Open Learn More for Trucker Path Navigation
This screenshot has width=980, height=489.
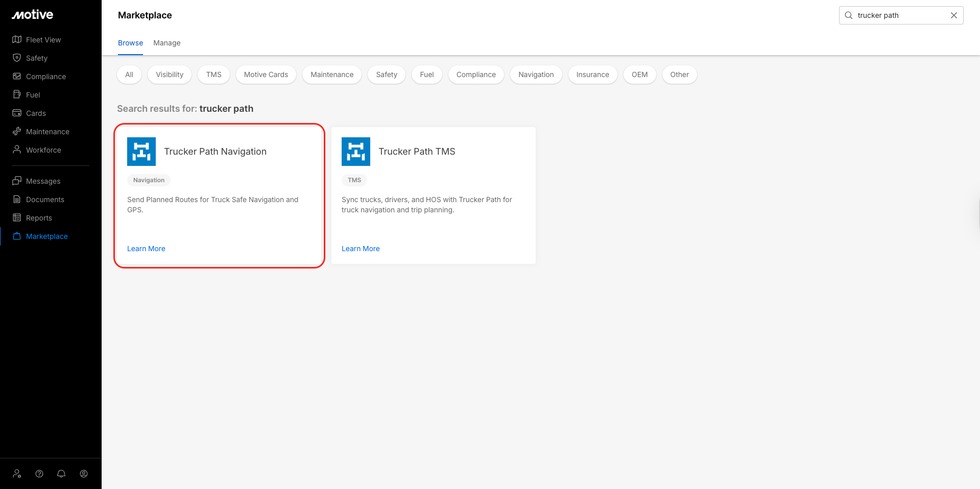[x=146, y=249]
